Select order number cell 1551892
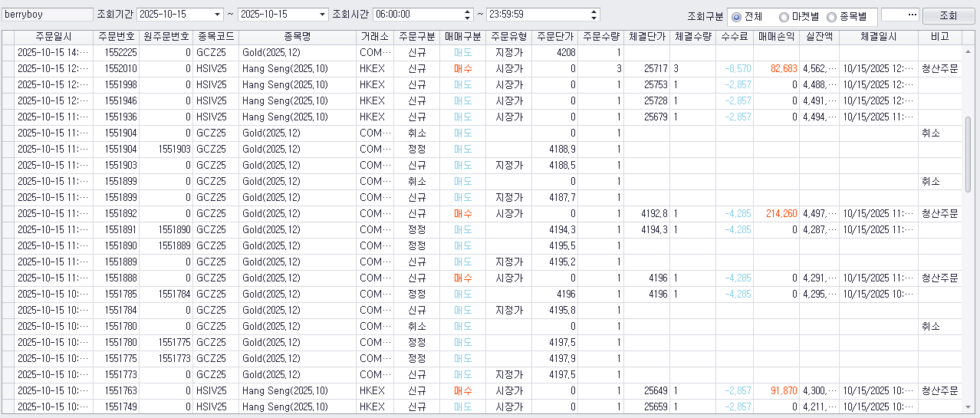The height and width of the screenshot is (418, 980). tap(117, 214)
